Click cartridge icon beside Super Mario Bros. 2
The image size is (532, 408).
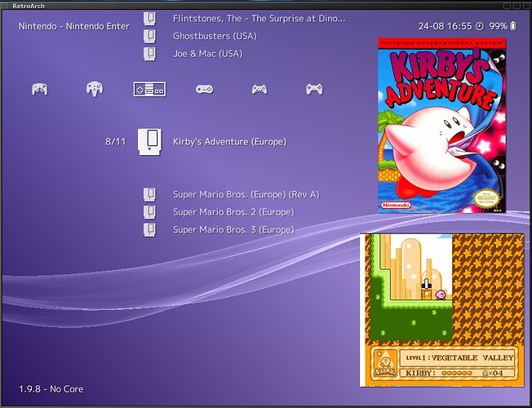(x=149, y=212)
